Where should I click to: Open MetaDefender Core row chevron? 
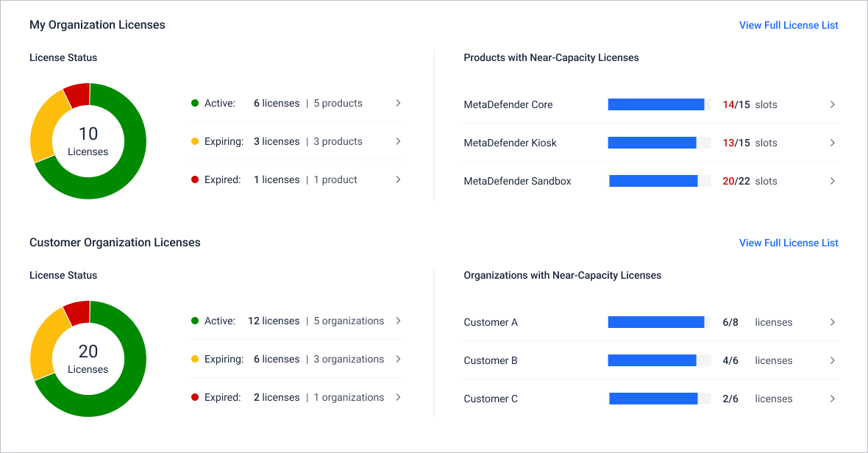coord(832,104)
